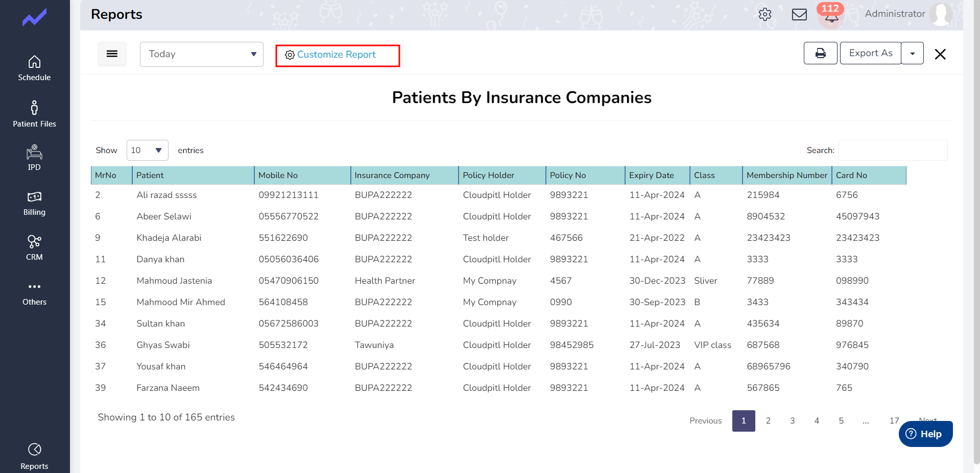Click patient Yousaf khan
This screenshot has width=980, height=473.
click(161, 366)
